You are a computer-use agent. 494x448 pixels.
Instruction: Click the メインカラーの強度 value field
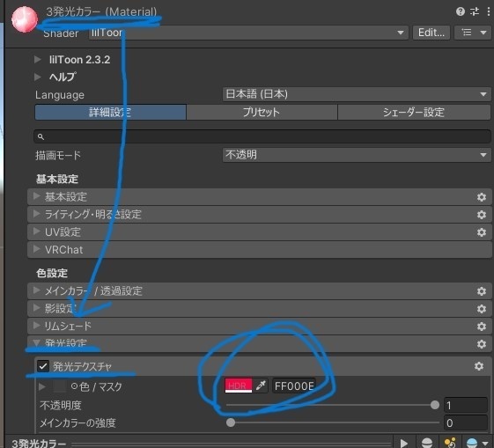click(466, 422)
